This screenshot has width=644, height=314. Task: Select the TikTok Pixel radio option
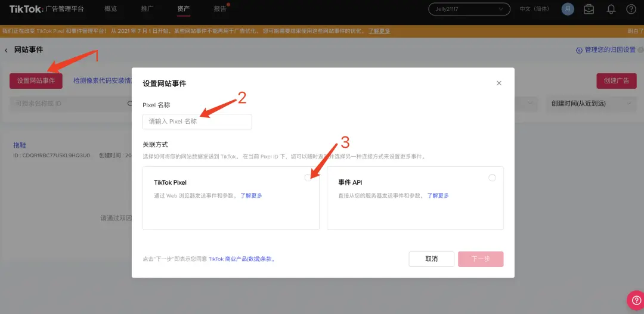308,178
